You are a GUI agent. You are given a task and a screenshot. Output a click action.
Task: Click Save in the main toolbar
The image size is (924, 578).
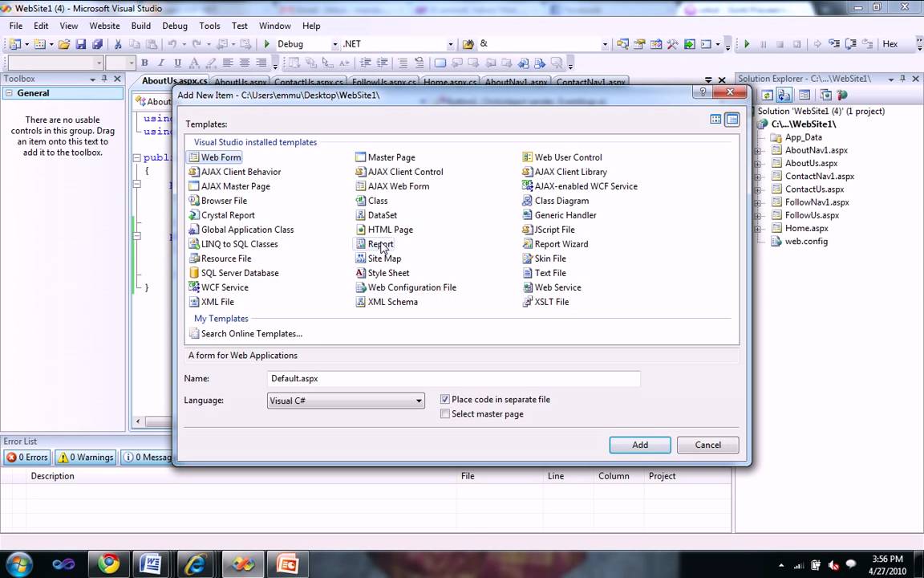tap(81, 44)
